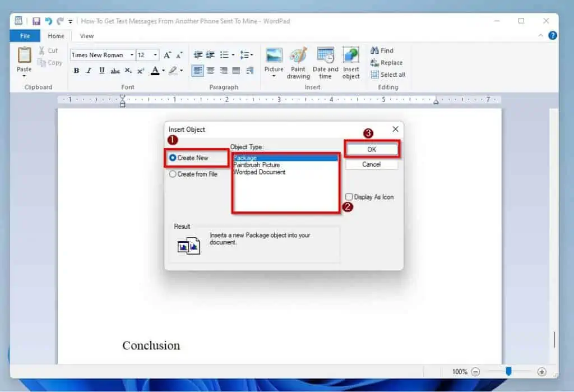
Task: Redo the last action
Action: click(x=60, y=21)
